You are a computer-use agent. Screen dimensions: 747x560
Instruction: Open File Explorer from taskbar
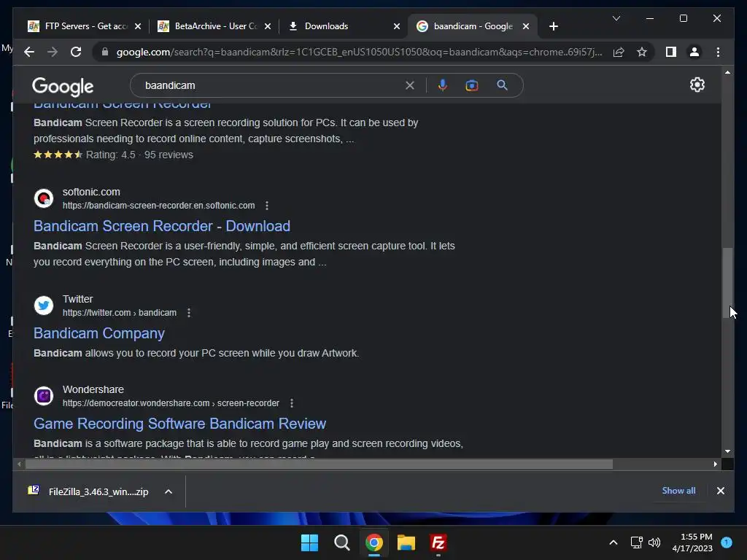pos(406,542)
